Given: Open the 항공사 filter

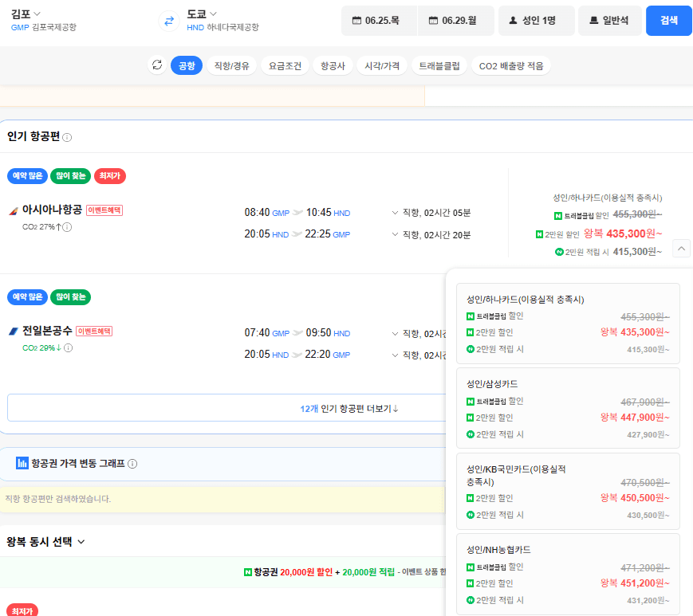Looking at the screenshot, I should (x=333, y=65).
